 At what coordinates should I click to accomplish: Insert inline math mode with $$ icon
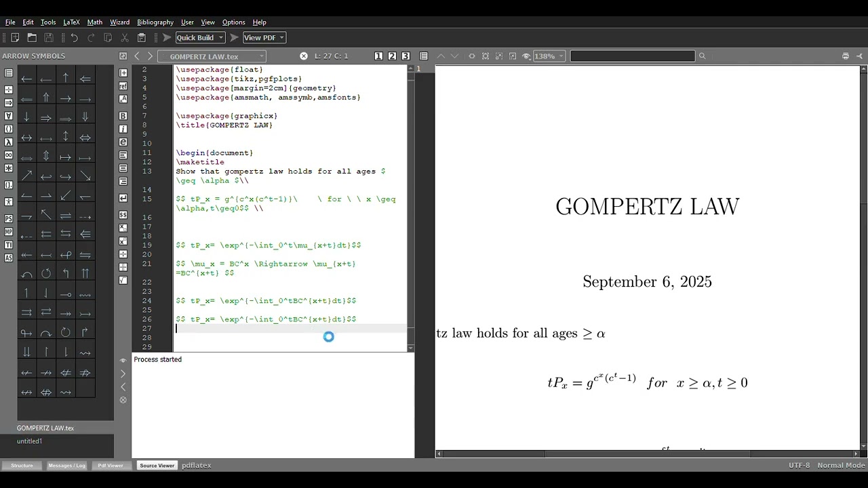pyautogui.click(x=123, y=215)
